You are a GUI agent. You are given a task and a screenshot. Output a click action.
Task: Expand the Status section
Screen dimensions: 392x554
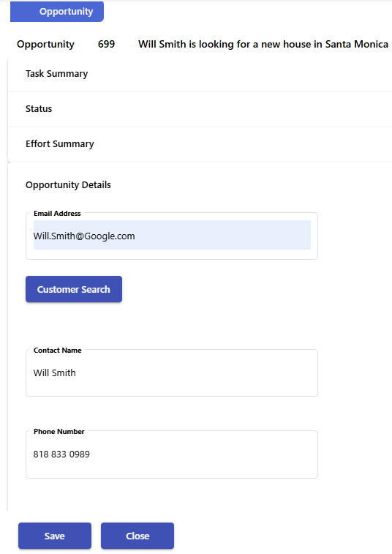point(200,109)
